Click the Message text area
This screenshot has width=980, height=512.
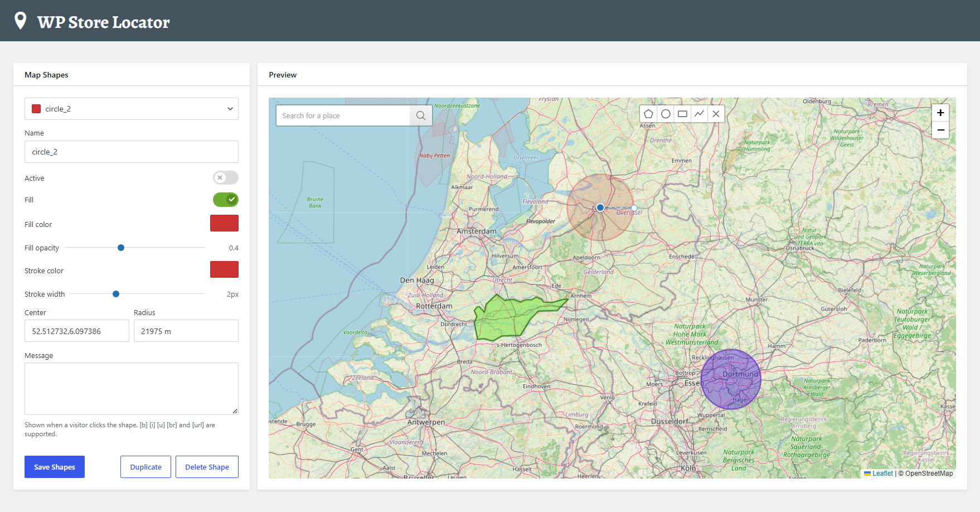coord(132,389)
